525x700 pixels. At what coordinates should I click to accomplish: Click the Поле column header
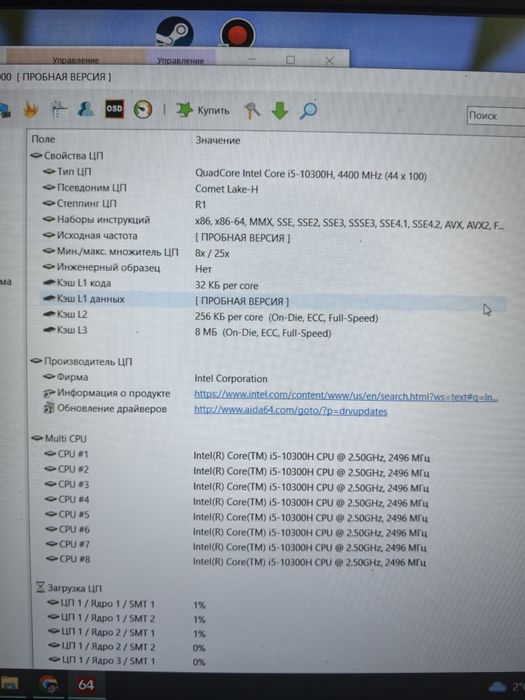[x=43, y=139]
